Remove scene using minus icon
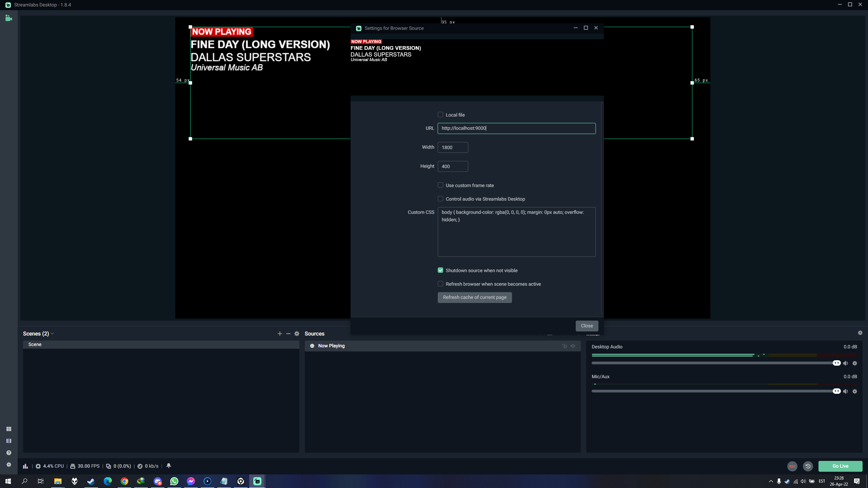Screen dimensions: 868x488 [288, 334]
